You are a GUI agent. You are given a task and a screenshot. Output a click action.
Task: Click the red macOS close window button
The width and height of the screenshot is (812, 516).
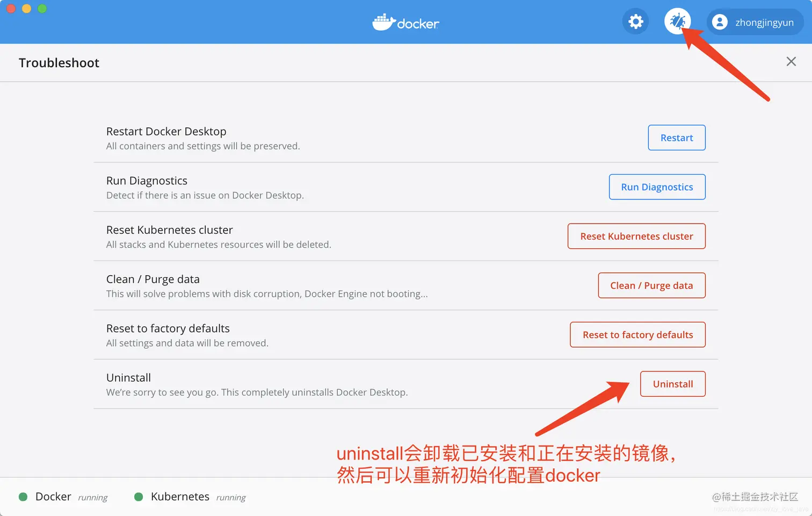[x=11, y=9]
